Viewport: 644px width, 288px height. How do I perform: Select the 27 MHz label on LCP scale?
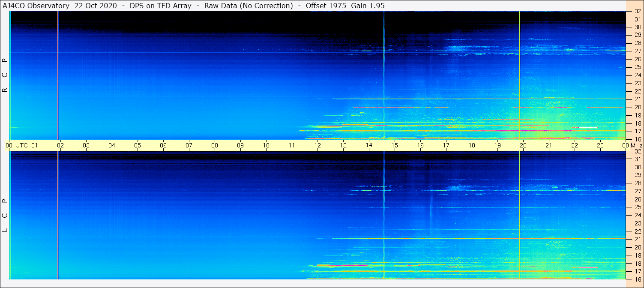pyautogui.click(x=638, y=191)
